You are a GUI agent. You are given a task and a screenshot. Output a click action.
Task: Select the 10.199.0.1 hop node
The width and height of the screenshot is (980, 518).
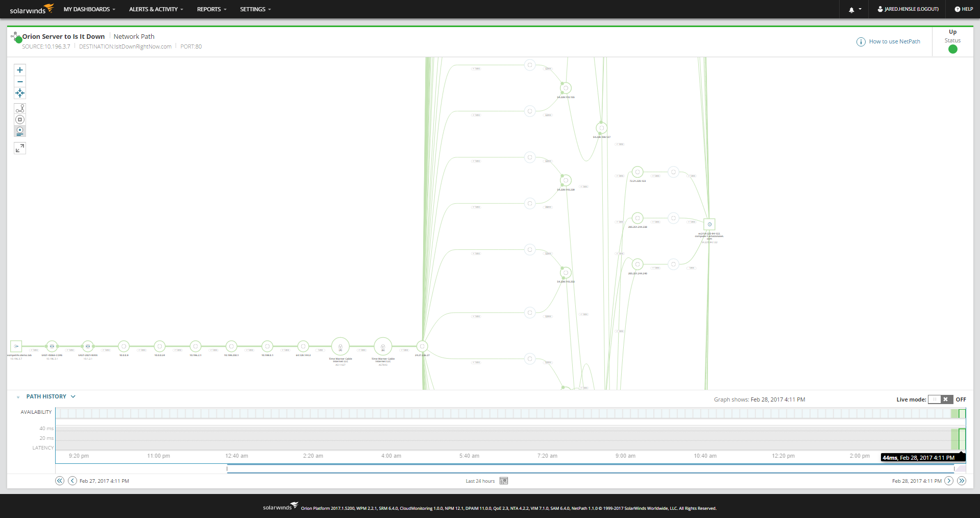point(267,346)
